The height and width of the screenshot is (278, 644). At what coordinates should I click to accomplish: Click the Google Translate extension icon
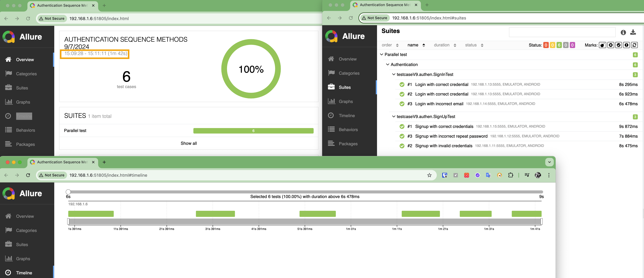coord(488,175)
